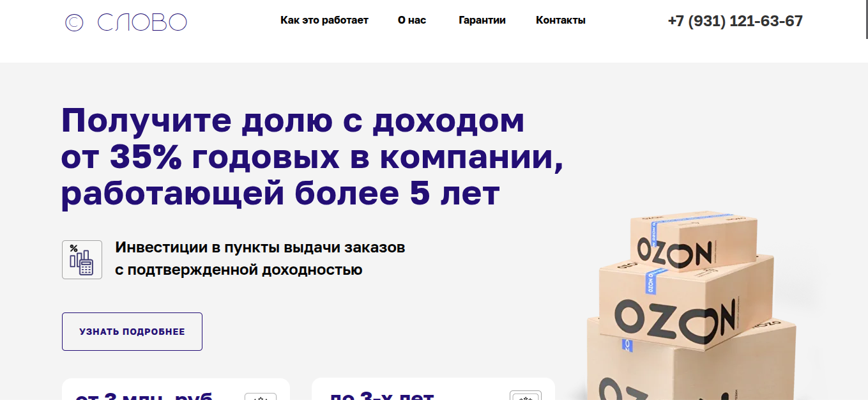Click the СЛОВО logo in header

pos(126,22)
